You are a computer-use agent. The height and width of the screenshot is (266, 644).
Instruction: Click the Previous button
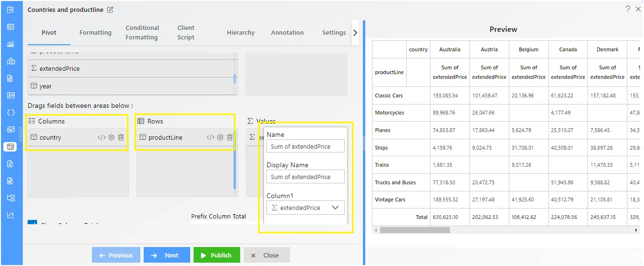pos(116,255)
